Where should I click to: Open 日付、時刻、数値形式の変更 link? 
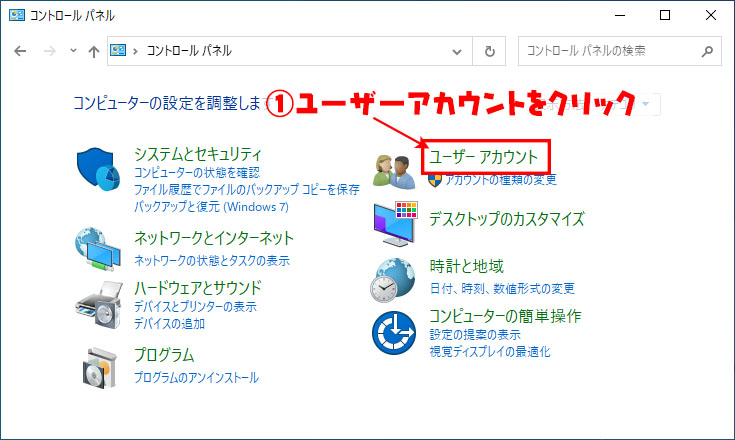502,288
